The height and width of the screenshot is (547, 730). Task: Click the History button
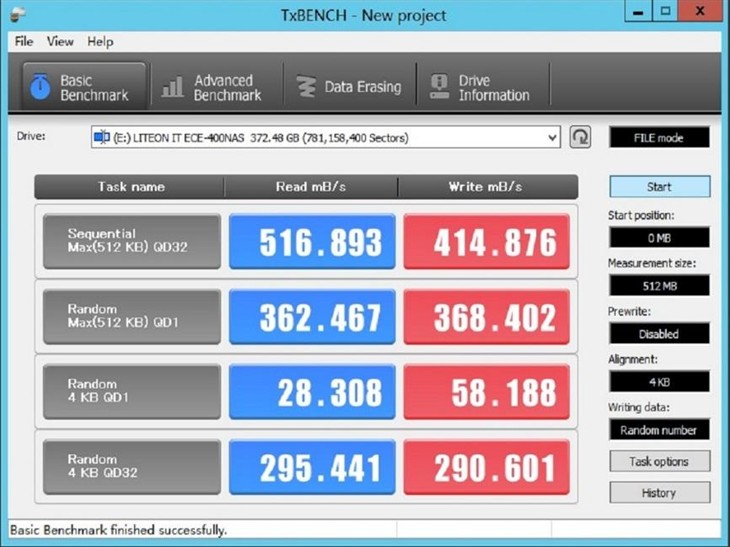click(x=660, y=493)
